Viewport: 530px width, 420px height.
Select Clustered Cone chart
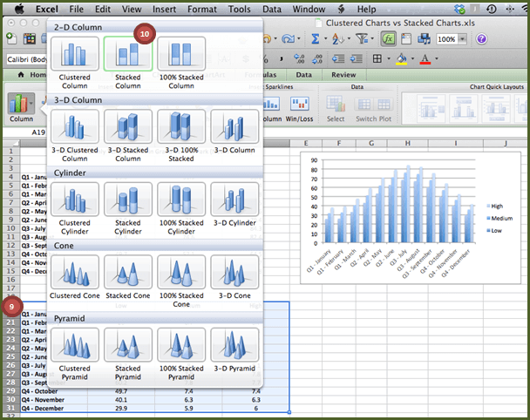pyautogui.click(x=75, y=272)
